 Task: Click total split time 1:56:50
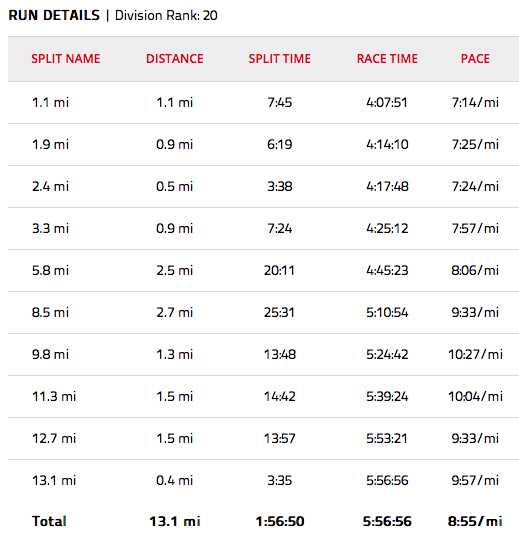280,521
